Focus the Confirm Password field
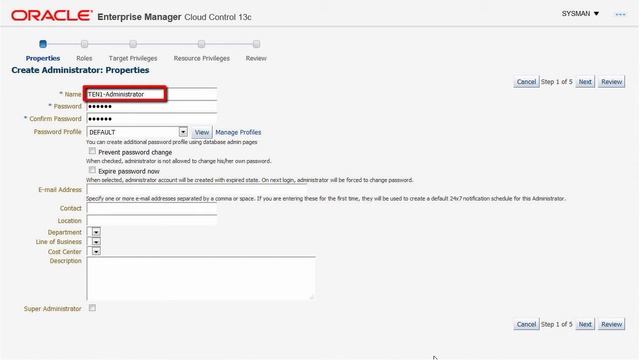The height and width of the screenshot is (360, 640). [x=151, y=119]
